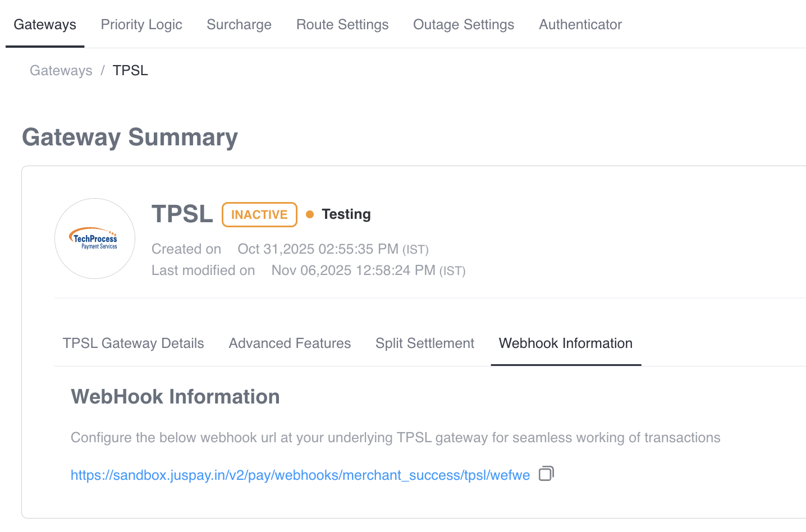The image size is (806, 532).
Task: Click the TPSL breadcrumb item
Action: click(130, 71)
